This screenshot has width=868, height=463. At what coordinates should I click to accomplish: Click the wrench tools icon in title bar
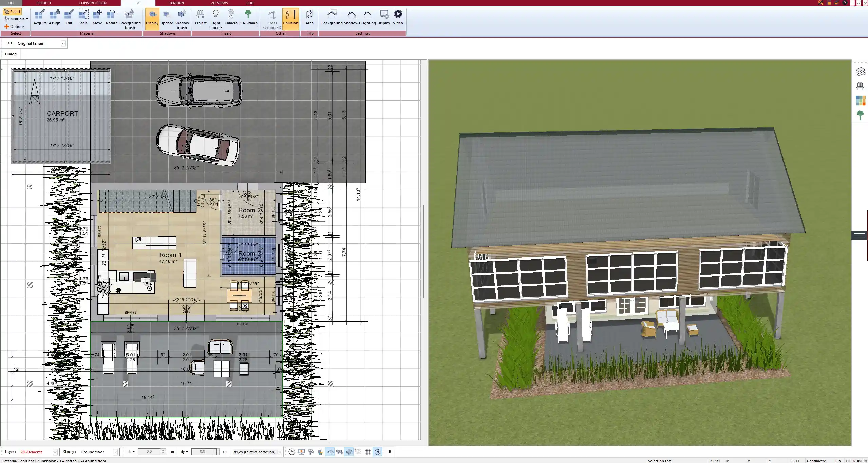pos(820,3)
